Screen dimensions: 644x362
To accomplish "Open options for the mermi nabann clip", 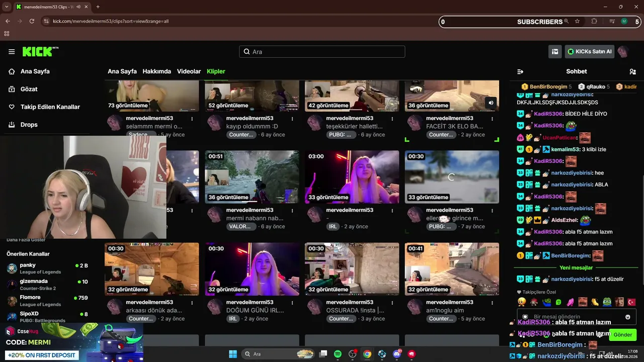I will pyautogui.click(x=291, y=211).
